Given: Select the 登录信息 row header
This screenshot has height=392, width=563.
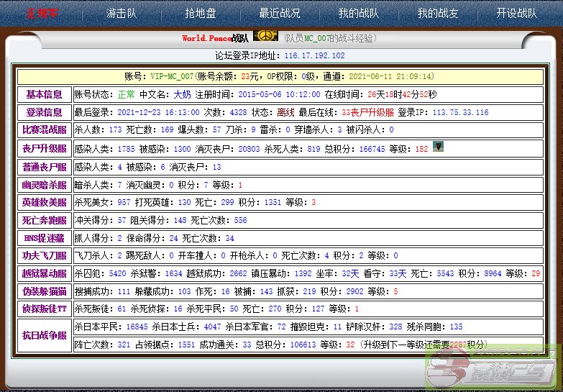Looking at the screenshot, I should coord(44,112).
